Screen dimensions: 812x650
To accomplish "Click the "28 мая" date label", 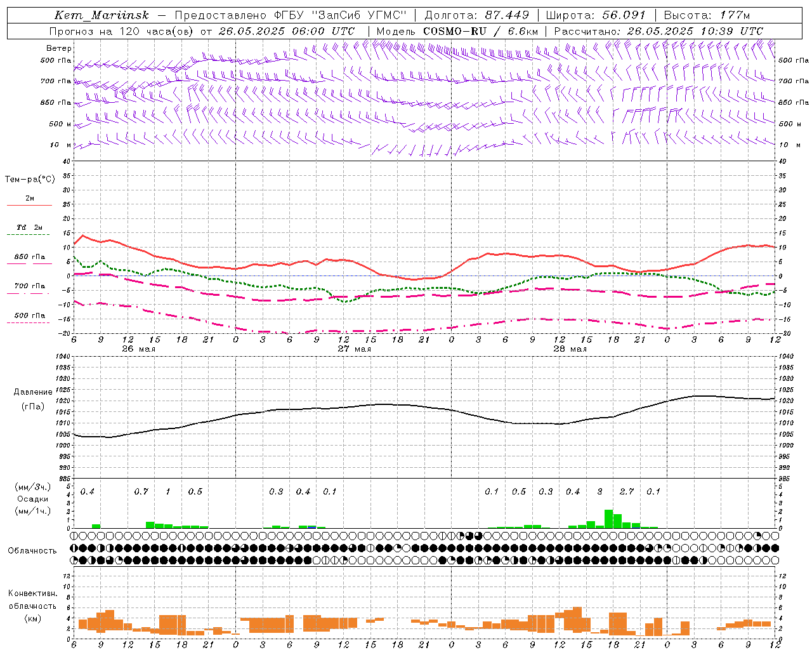I will (x=570, y=349).
